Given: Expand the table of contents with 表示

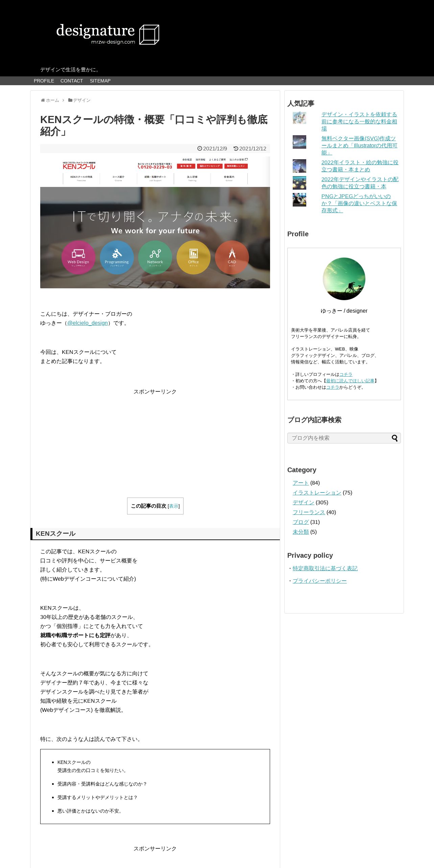Looking at the screenshot, I should point(174,506).
